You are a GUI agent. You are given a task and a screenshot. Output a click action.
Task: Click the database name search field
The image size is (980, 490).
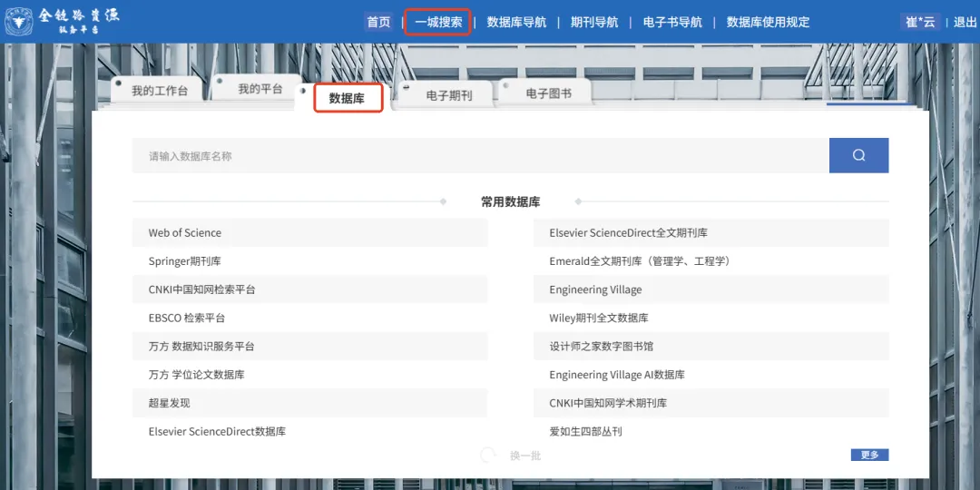click(x=480, y=156)
